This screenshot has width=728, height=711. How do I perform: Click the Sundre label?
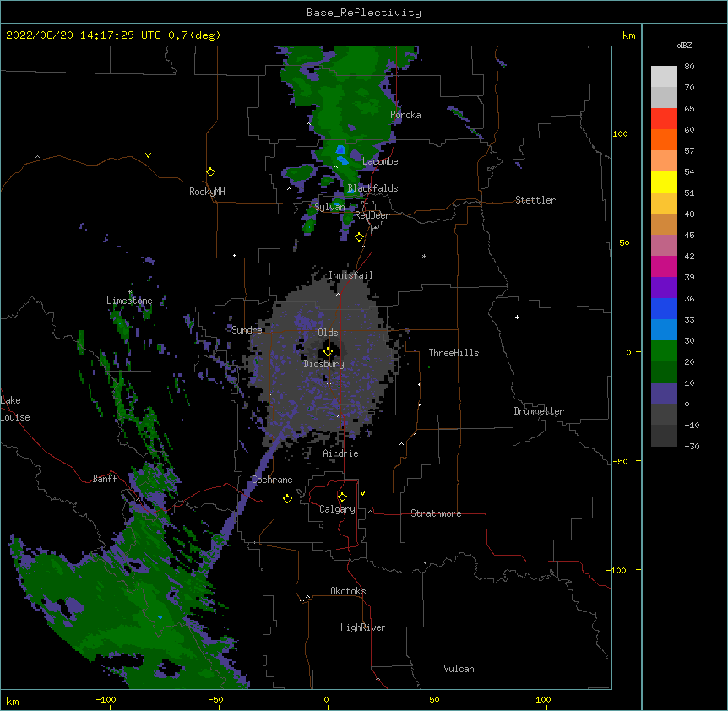(247, 330)
